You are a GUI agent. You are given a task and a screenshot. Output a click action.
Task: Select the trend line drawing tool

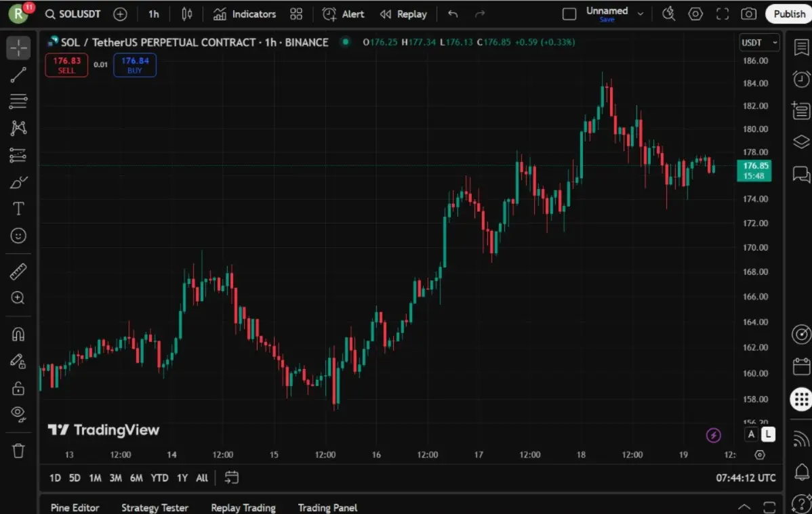coord(18,75)
